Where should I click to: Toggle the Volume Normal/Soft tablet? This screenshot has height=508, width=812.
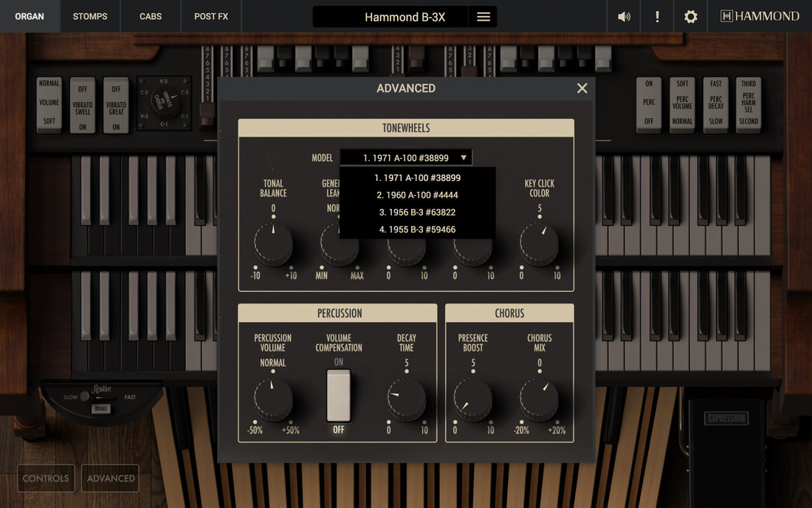pos(49,105)
